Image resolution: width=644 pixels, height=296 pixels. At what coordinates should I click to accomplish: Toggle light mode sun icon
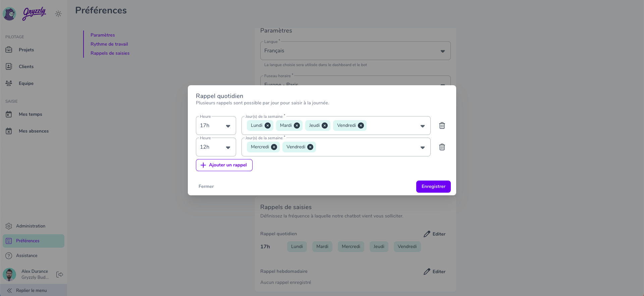click(58, 14)
